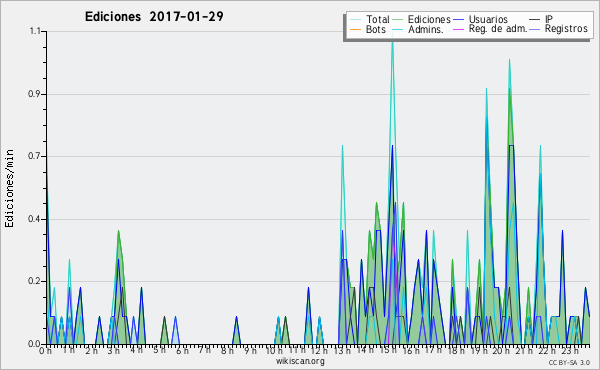Click the 0.4 y-axis value
This screenshot has height=370, width=600.
(34, 219)
